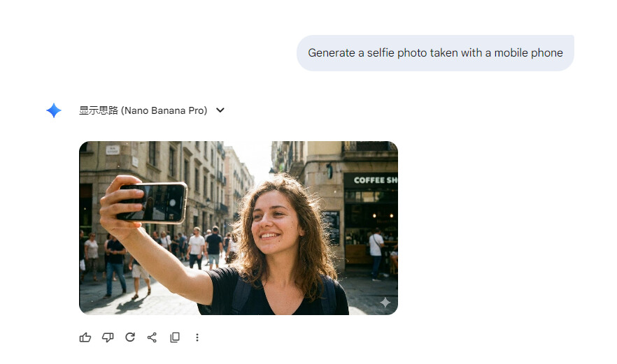Click the sparkle watermark in the image corner

(x=385, y=303)
